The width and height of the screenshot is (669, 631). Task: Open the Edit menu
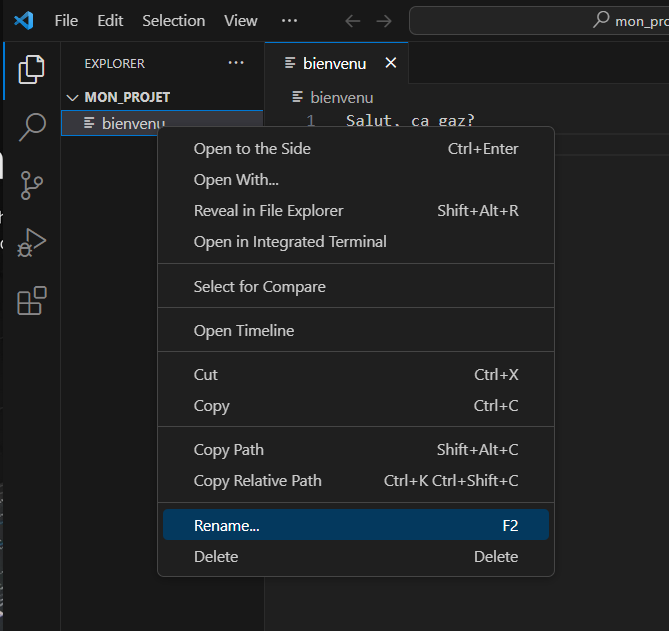click(110, 20)
